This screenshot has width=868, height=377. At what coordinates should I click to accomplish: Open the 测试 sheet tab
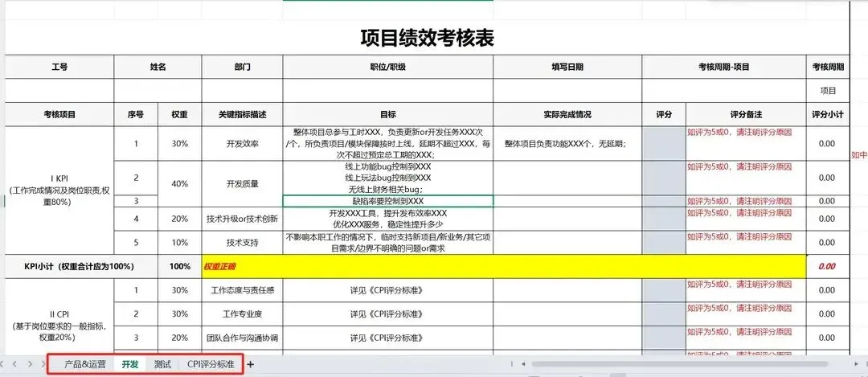pos(162,364)
